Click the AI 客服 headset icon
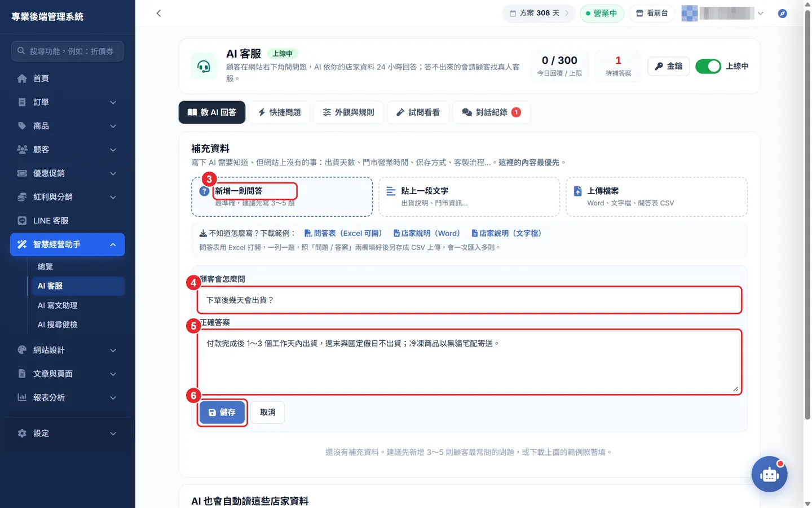 (204, 67)
